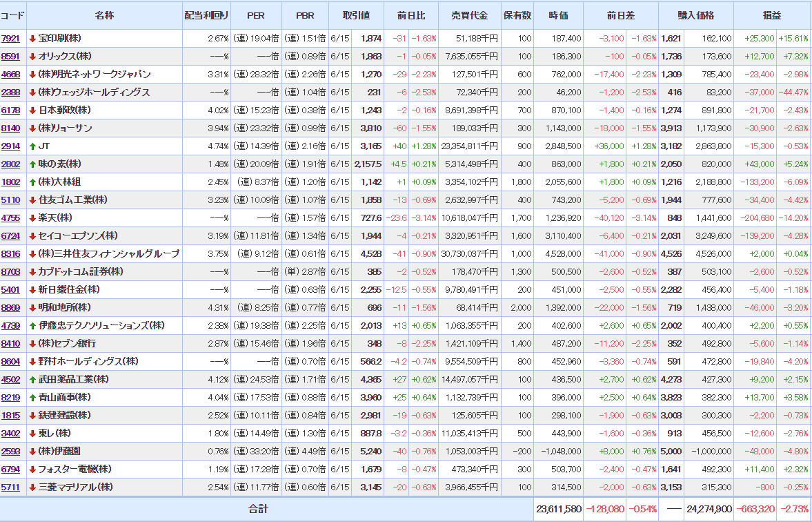Click the green up arrow beside JT
Viewport: 812px width, 522px height.
[32, 146]
